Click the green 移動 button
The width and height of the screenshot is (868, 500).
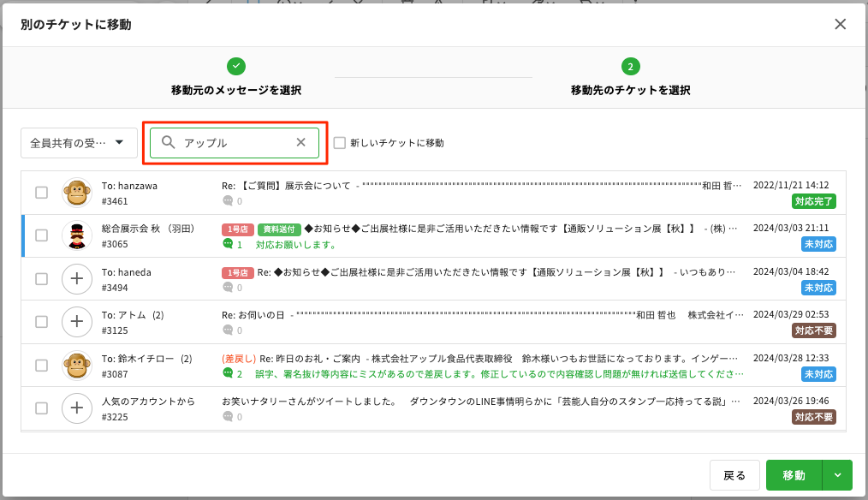click(x=794, y=475)
